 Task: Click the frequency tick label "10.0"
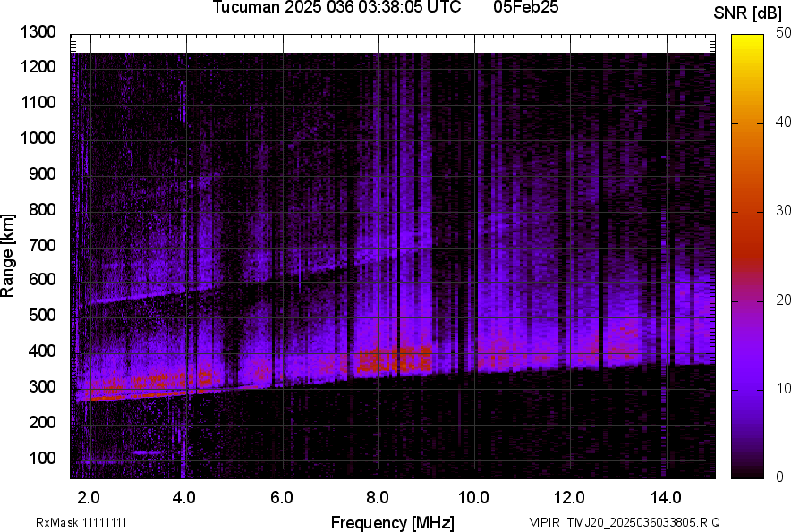473,498
